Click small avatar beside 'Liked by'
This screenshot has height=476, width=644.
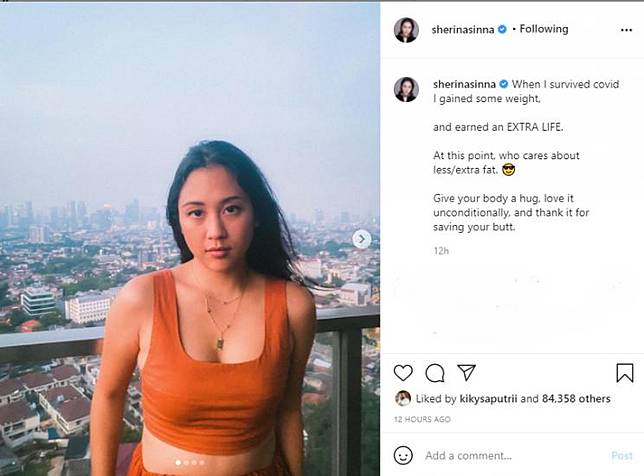point(402,398)
